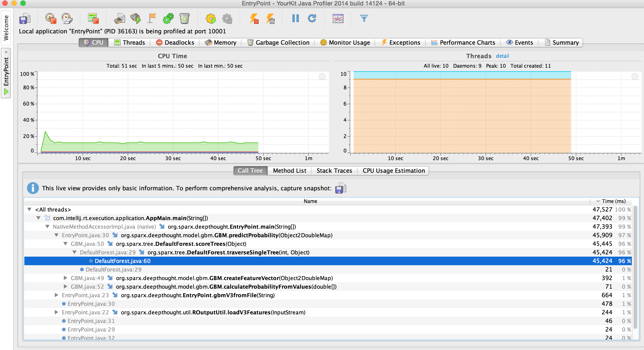Screen dimensions: 644x350
Task: Select the CPU tab
Action: point(93,42)
